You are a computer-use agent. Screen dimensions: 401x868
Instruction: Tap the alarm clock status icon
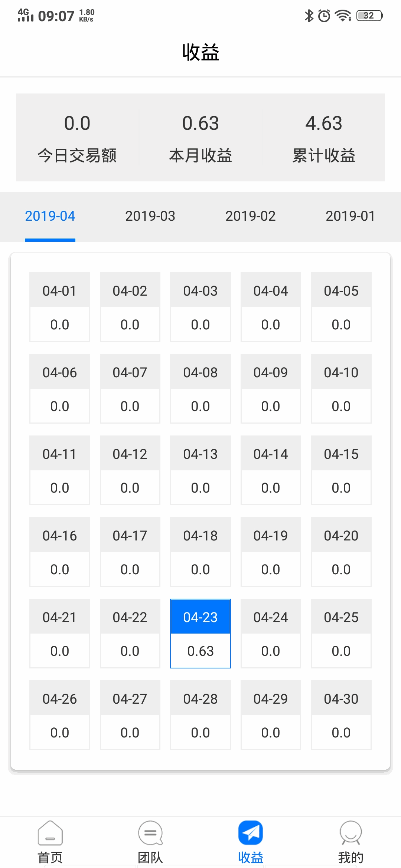coord(324,16)
